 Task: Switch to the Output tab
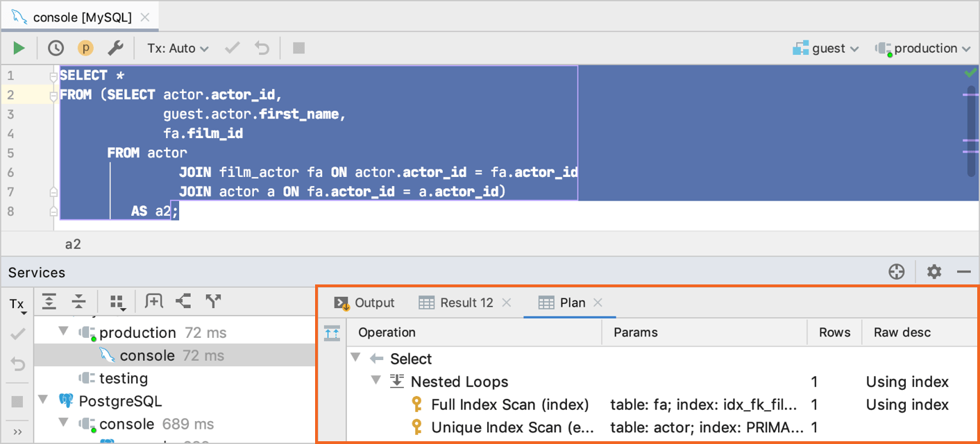[x=365, y=302]
